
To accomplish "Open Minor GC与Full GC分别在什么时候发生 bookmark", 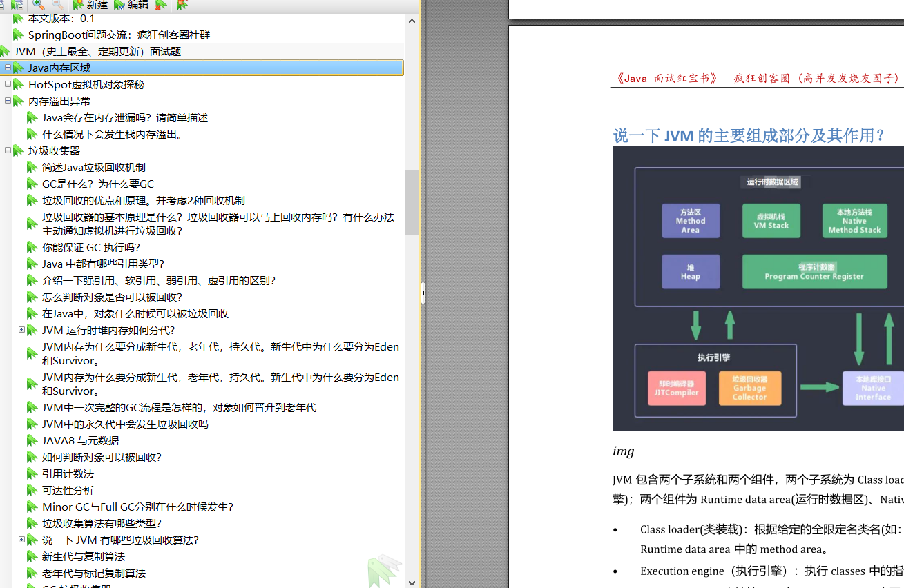I will pos(137,507).
